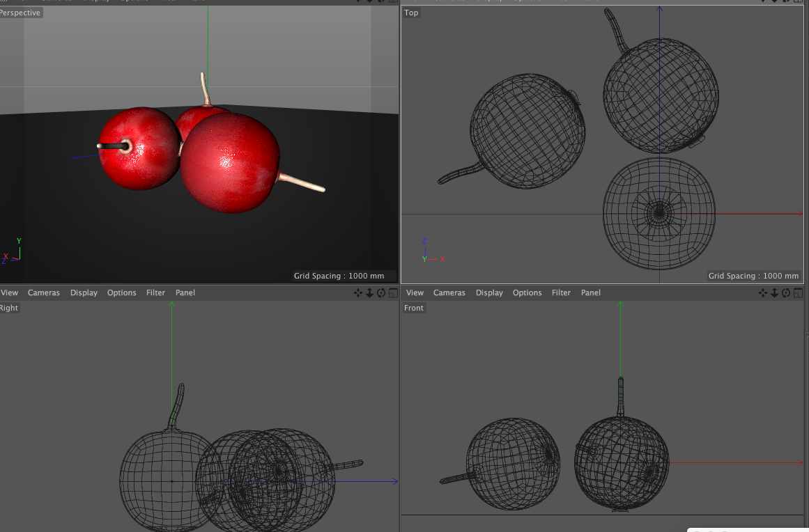This screenshot has height=532, width=809.
Task: Click the pan camera icon in Front viewport
Action: coord(763,293)
